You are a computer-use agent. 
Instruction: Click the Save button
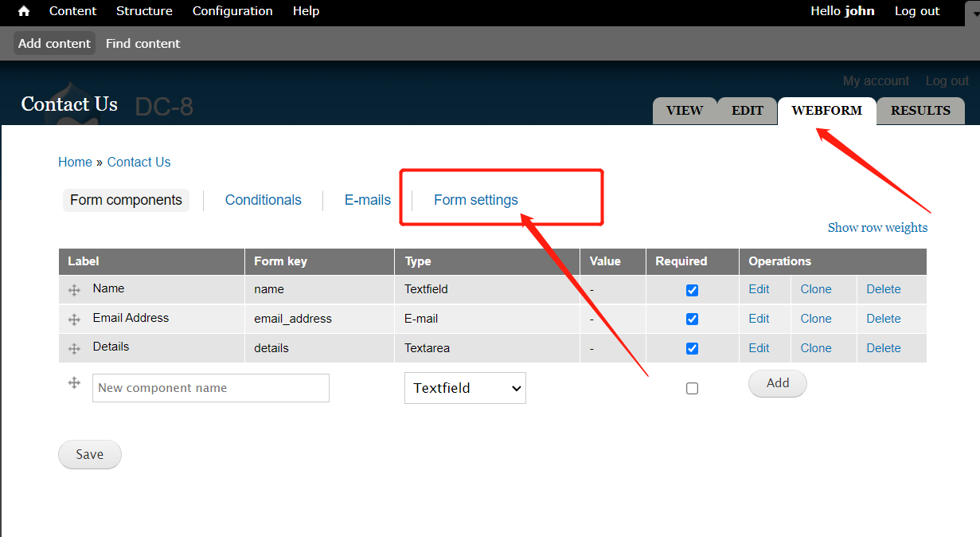pos(90,454)
